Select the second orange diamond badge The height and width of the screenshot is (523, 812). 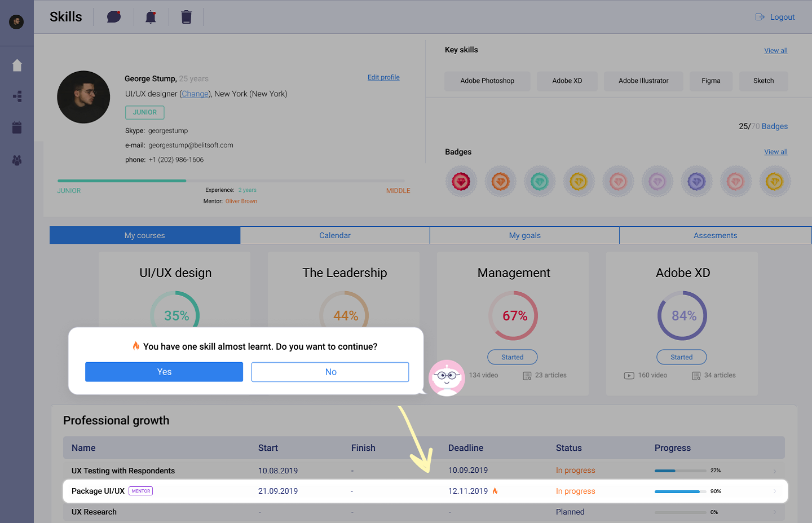point(500,182)
